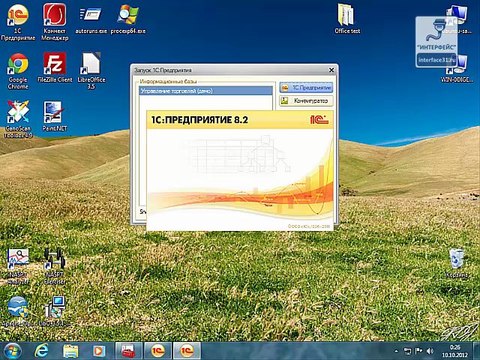This screenshot has width=480, height=360.
Task: Click the Action Center flag tray icon
Action: tap(419, 351)
